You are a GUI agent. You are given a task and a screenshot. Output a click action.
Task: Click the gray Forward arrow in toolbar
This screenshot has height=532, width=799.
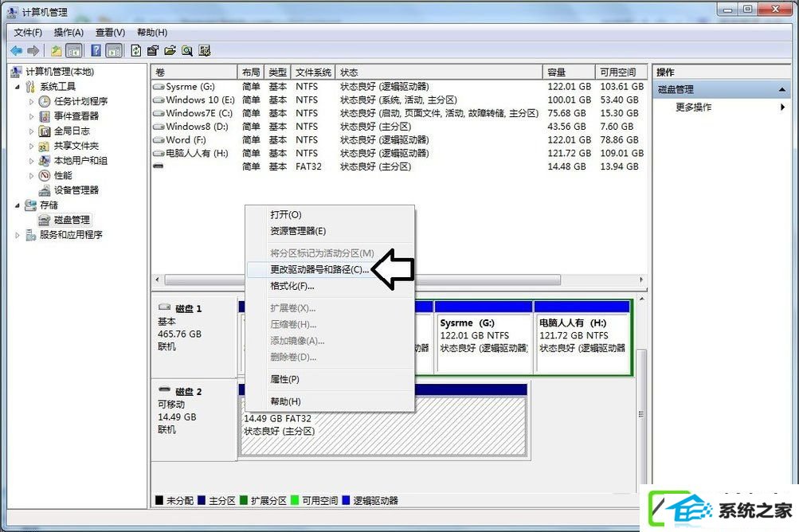coord(33,50)
